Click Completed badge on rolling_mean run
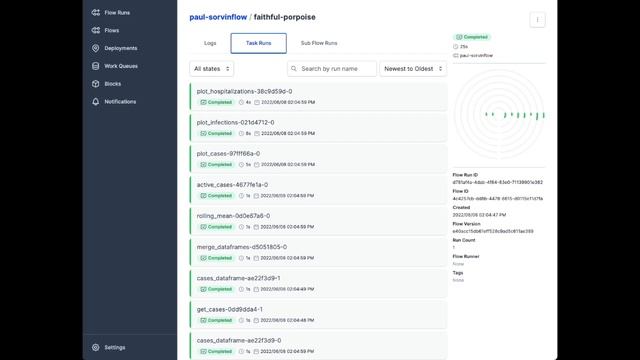This screenshot has height=360, width=640. pos(216,227)
